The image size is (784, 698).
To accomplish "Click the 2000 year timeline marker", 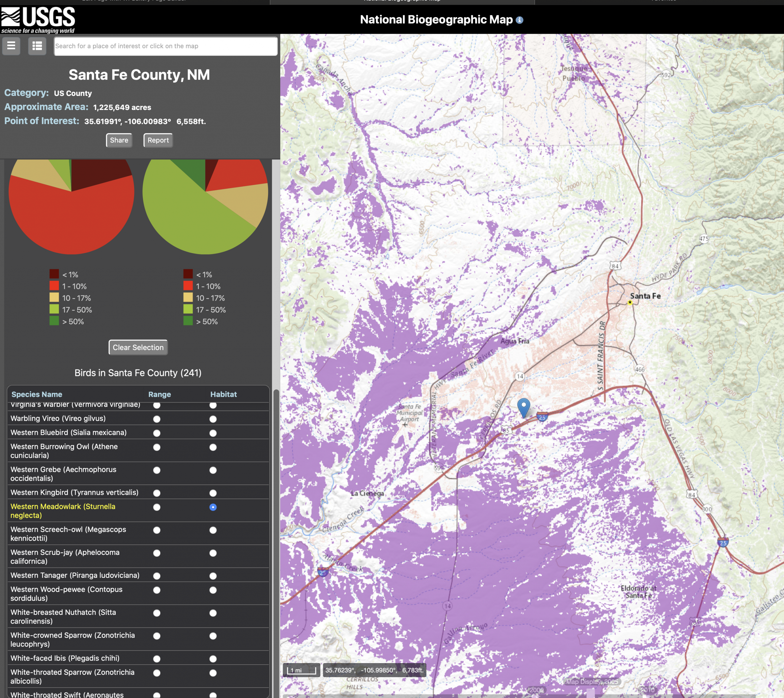I will pyautogui.click(x=536, y=689).
